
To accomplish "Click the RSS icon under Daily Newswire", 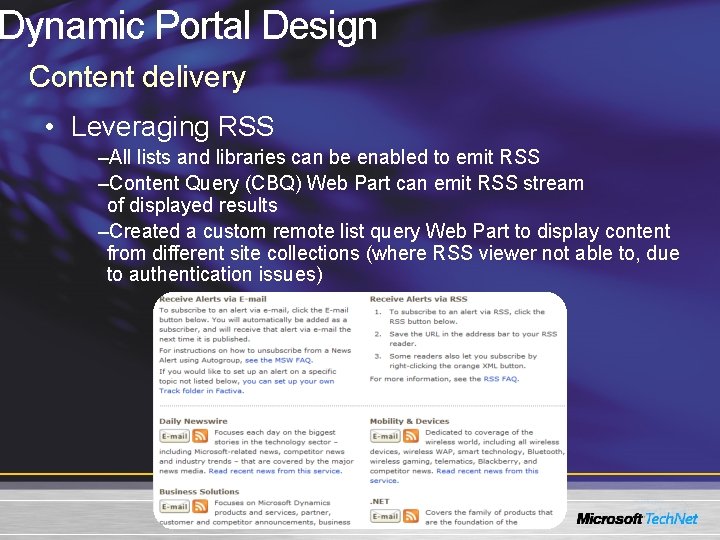I will click(200, 435).
